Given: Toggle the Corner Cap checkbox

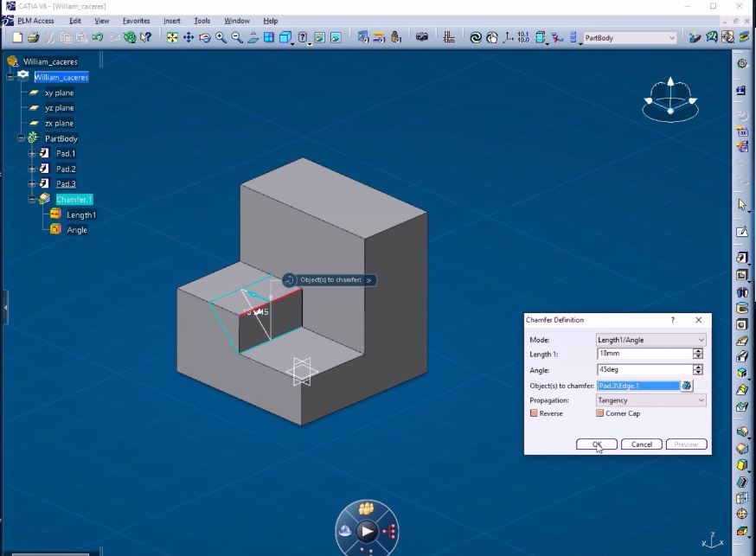Looking at the screenshot, I should tap(599, 413).
